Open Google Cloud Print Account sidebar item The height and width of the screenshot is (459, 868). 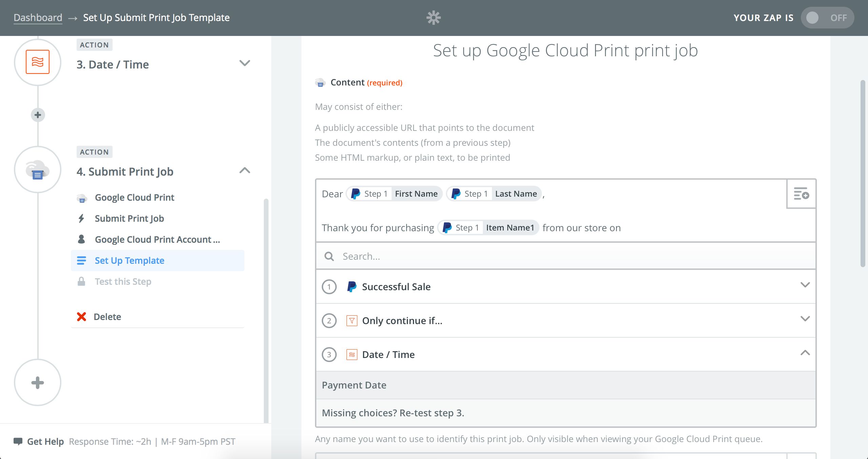point(157,239)
